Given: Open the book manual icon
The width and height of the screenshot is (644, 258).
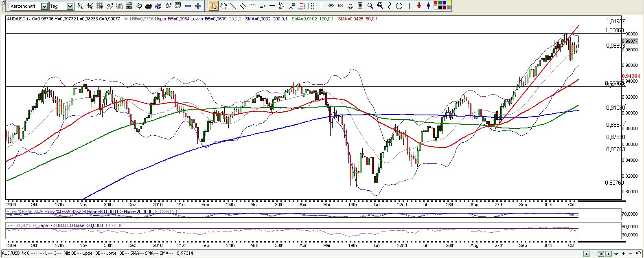Looking at the screenshot, I should pos(139,6).
